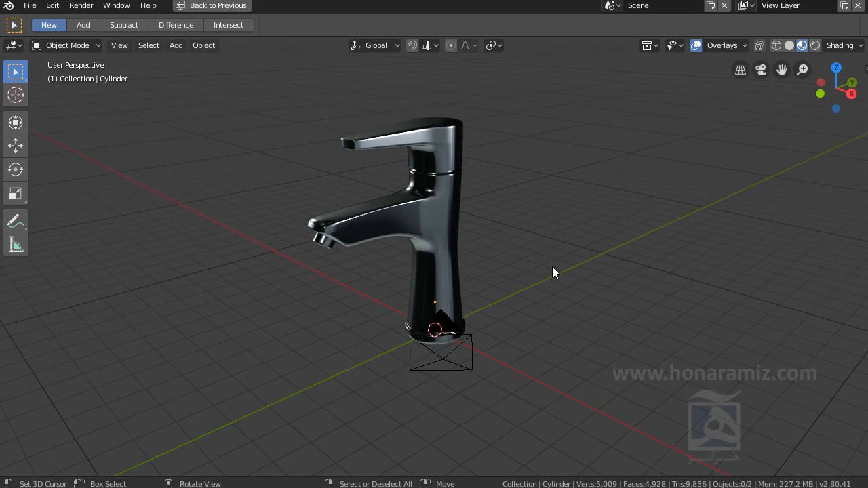Open the viewport Object menu
This screenshot has height=488, width=868.
click(203, 45)
